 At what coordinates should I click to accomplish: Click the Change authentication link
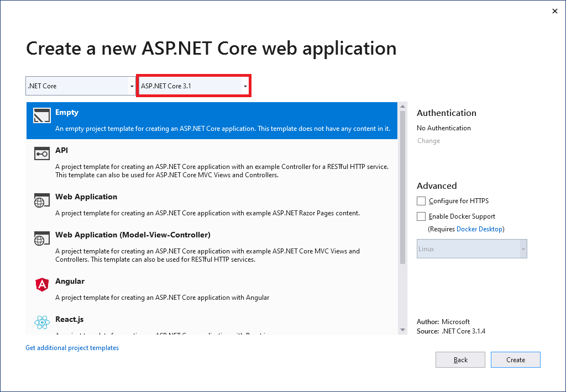coord(428,141)
